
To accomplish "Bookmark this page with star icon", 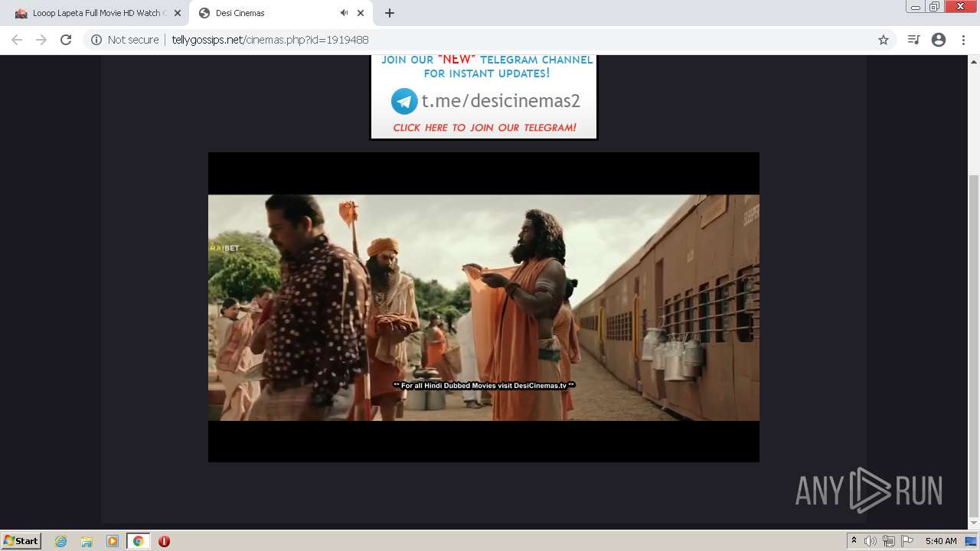I will point(884,40).
